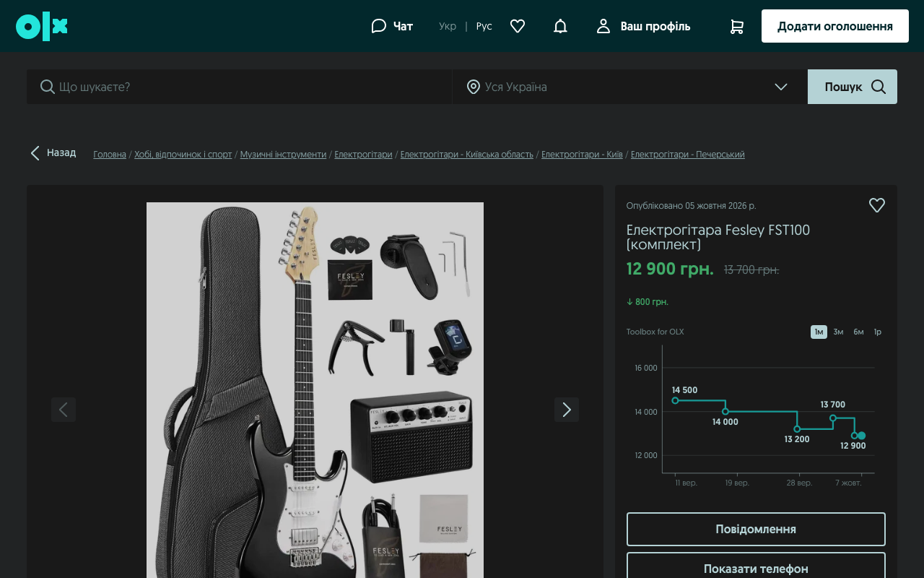This screenshot has width=924, height=578.
Task: Click the 14 000 chart point
Action: (x=725, y=412)
